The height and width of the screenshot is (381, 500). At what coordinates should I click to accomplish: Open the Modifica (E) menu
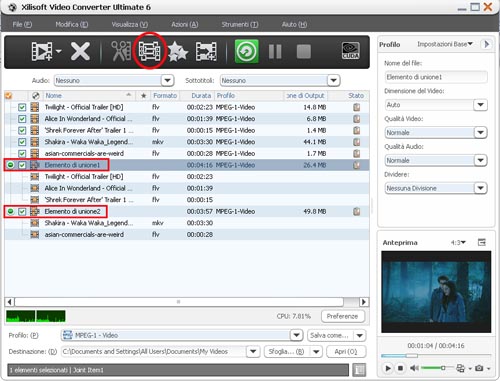click(72, 24)
